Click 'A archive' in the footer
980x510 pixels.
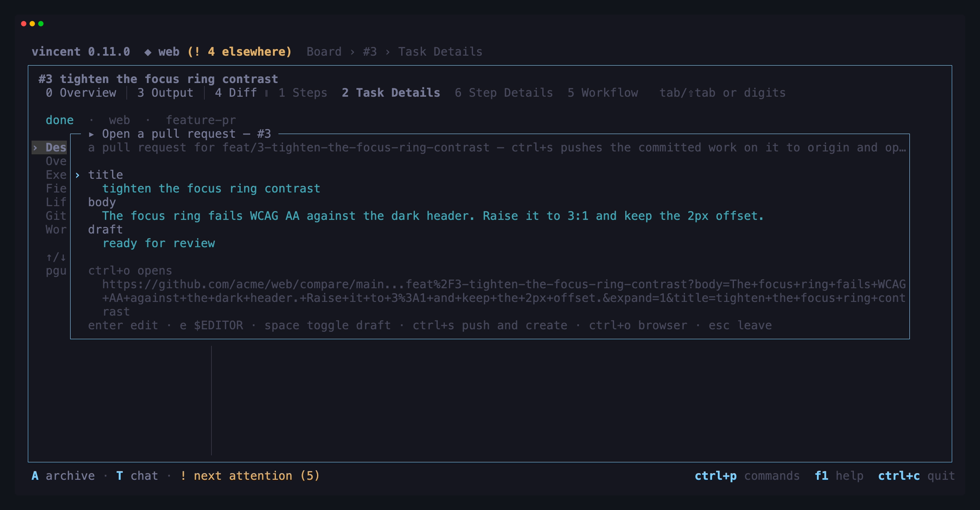pos(63,476)
